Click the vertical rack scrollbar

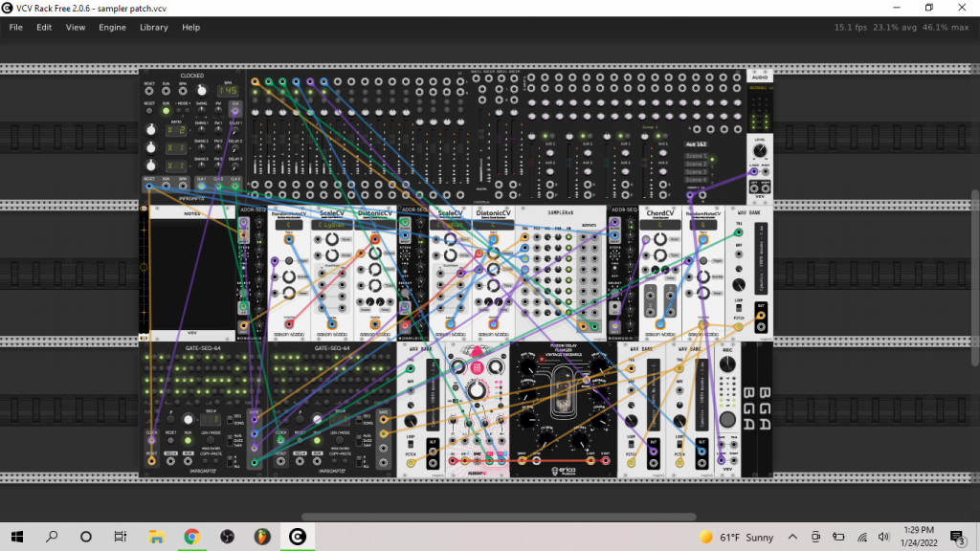click(x=975, y=278)
